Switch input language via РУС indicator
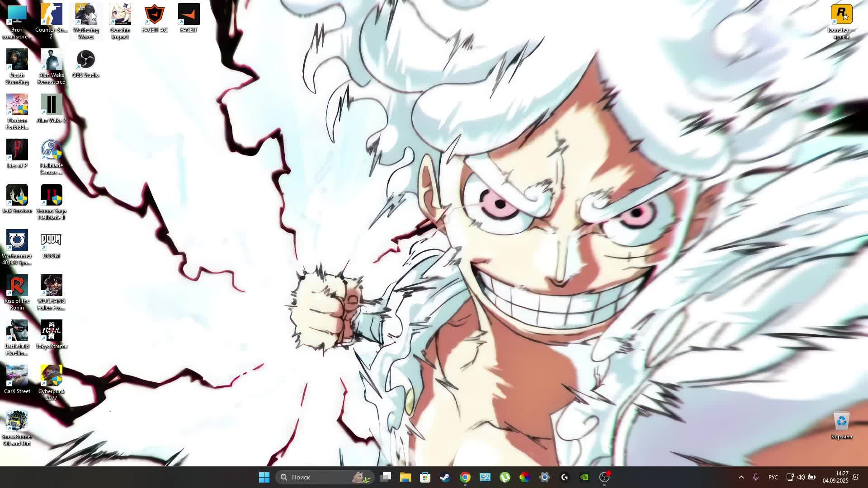 tap(773, 477)
